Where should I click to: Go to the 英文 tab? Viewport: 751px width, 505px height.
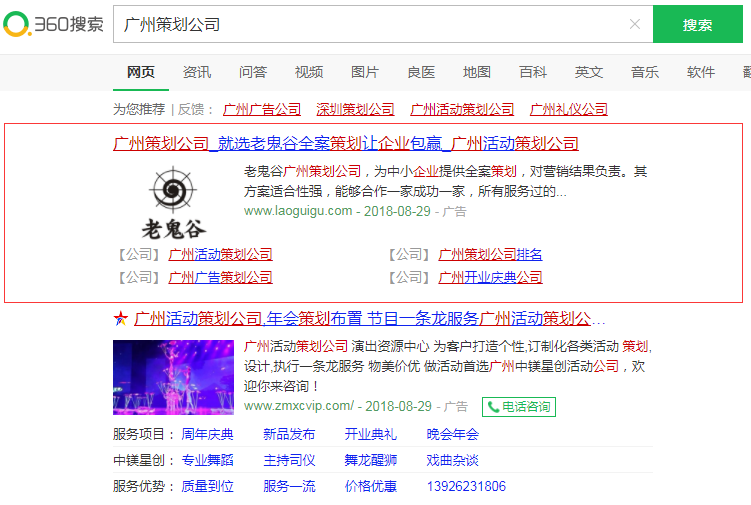click(589, 72)
